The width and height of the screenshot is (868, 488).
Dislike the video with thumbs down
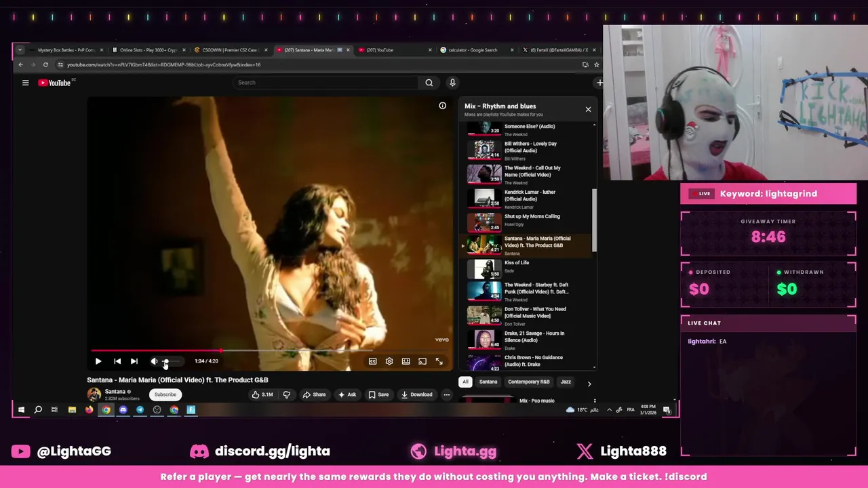(287, 394)
